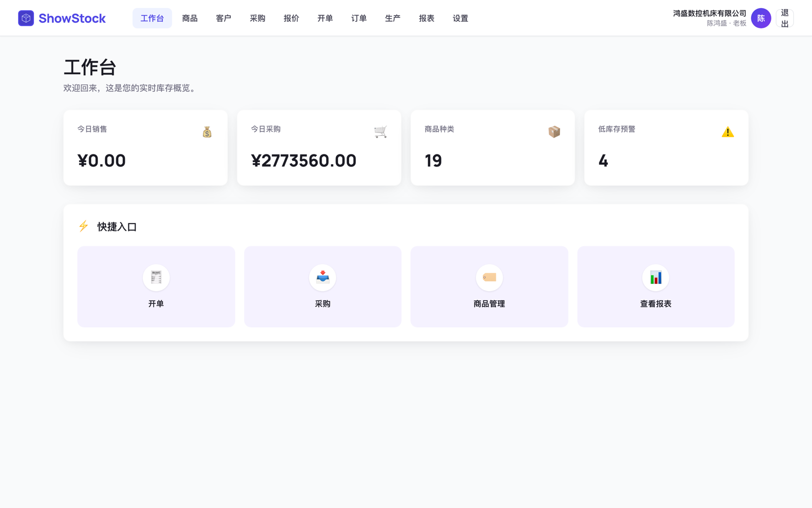Click the ¥2773560.00 purchase value
812x508 pixels.
click(303, 161)
